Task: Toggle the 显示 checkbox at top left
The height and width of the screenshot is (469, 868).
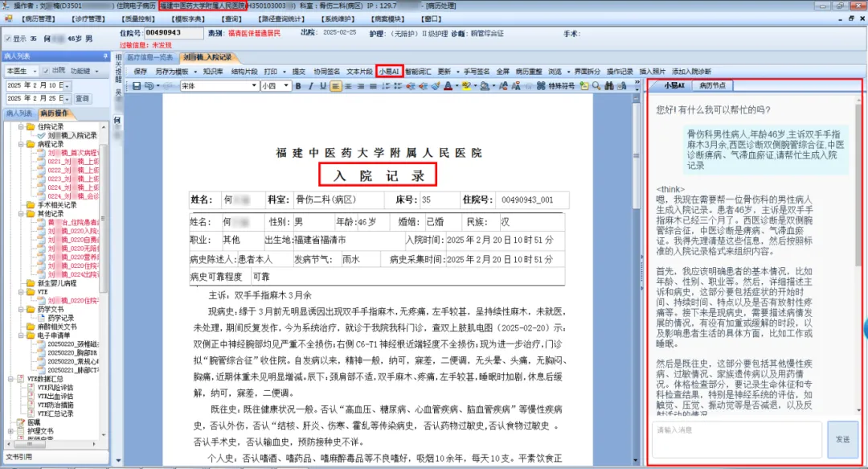Action: pyautogui.click(x=7, y=38)
